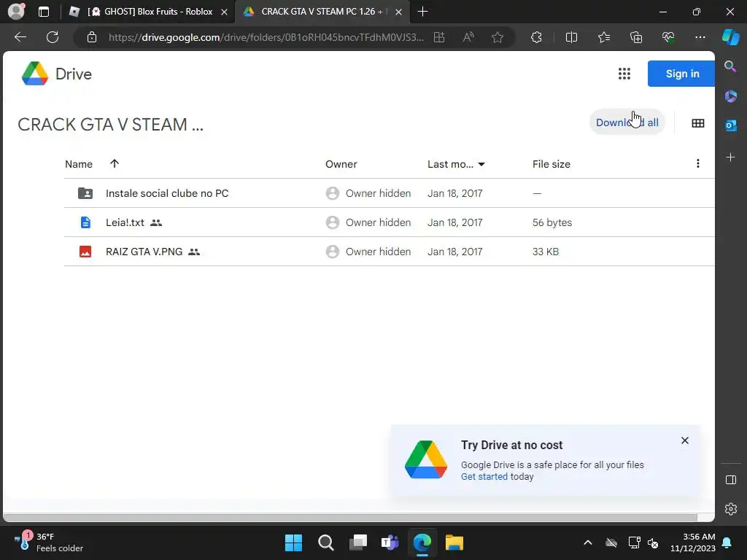The height and width of the screenshot is (560, 747).
Task: Open Microsoft Teams from taskbar
Action: click(x=390, y=542)
